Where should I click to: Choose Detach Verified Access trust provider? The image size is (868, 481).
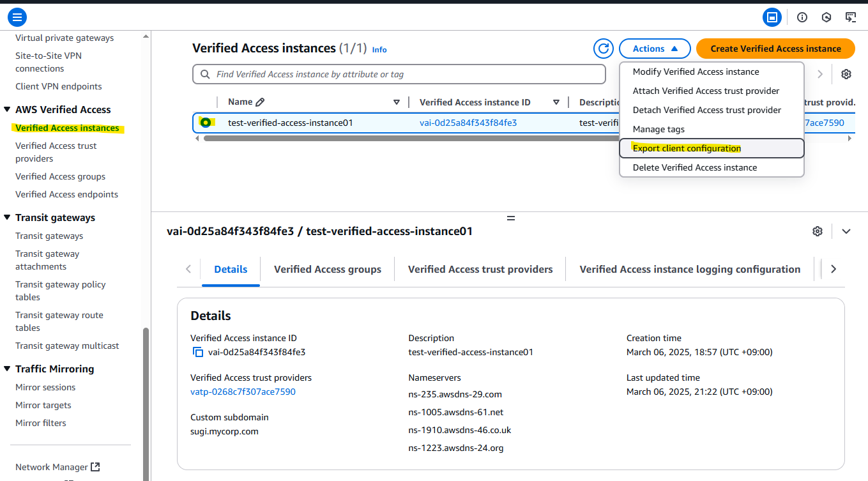712,110
